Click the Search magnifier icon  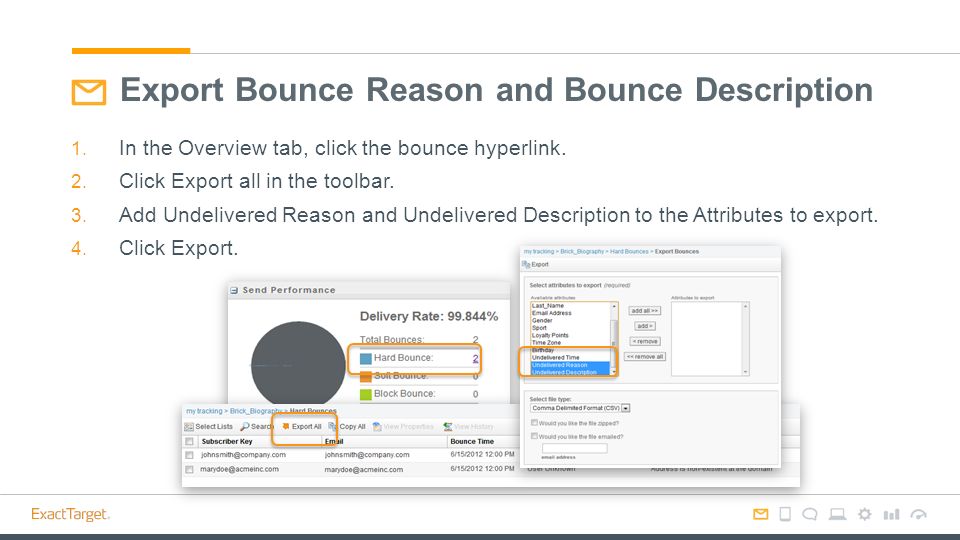point(245,427)
